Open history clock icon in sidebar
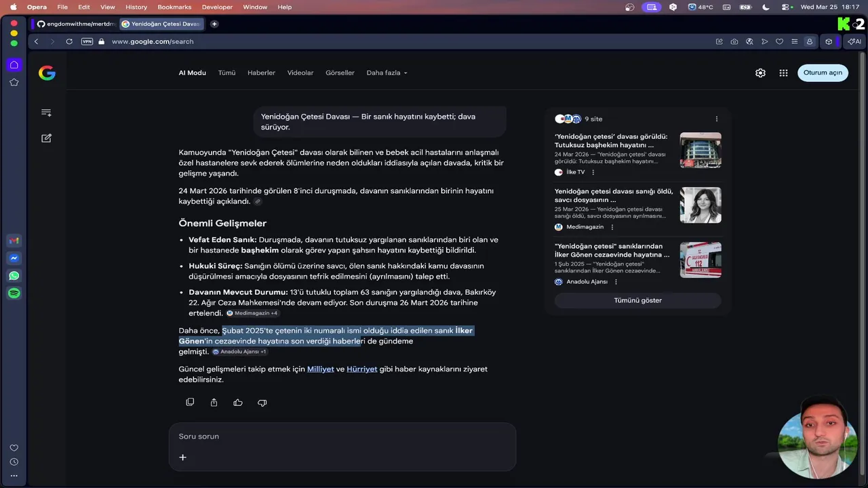This screenshot has width=868, height=488. coord(14,462)
